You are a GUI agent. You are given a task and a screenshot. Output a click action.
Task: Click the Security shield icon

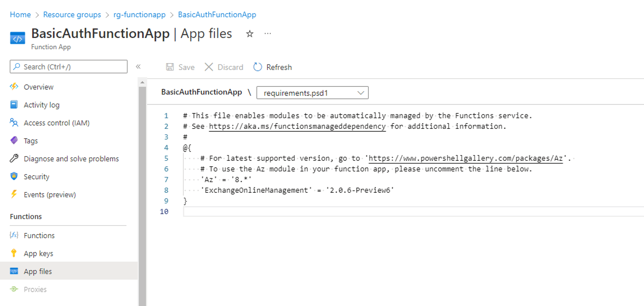point(14,176)
